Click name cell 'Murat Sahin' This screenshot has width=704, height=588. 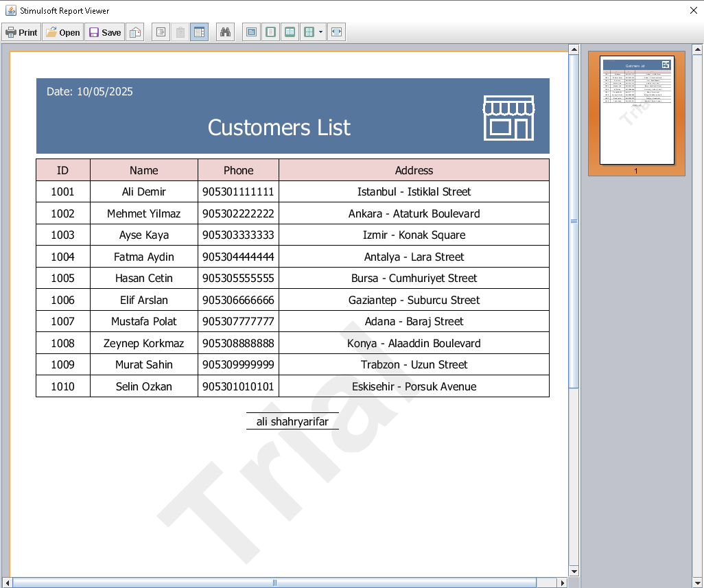pyautogui.click(x=143, y=364)
